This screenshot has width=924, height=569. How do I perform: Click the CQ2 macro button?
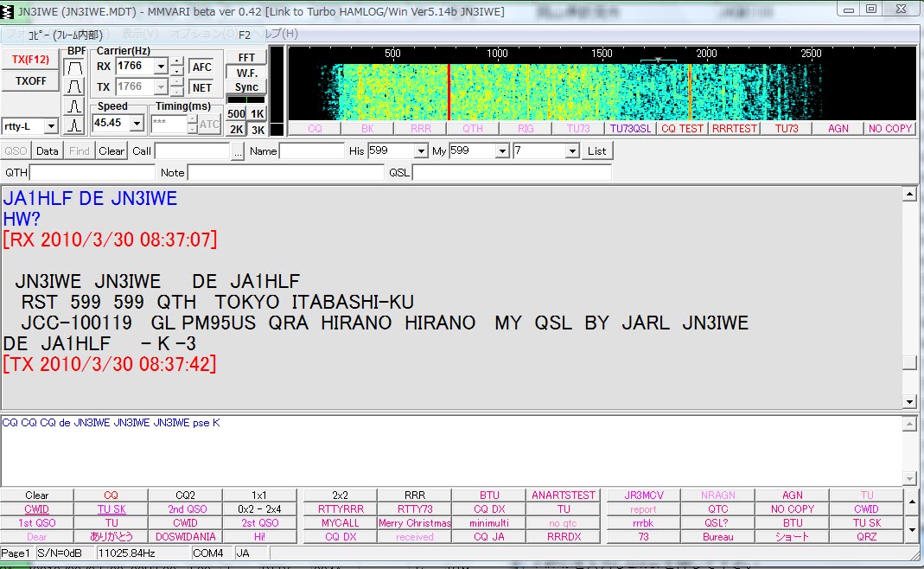click(185, 495)
